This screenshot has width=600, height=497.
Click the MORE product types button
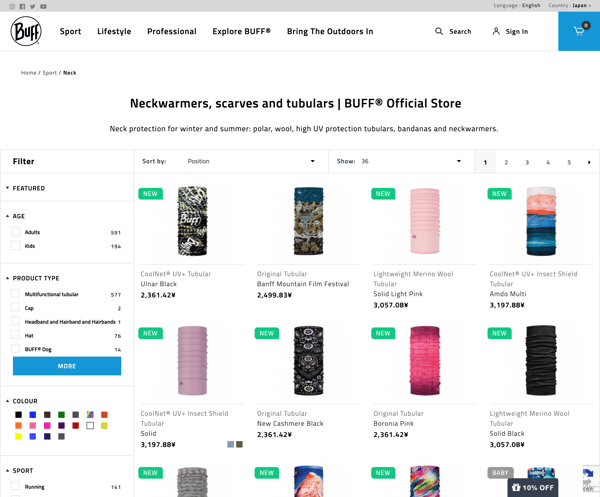pos(67,366)
